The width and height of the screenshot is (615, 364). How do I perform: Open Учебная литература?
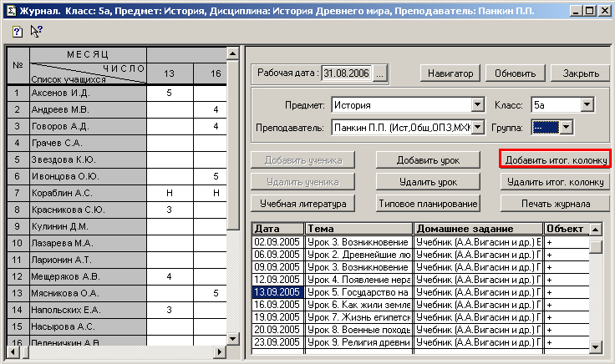pyautogui.click(x=303, y=203)
